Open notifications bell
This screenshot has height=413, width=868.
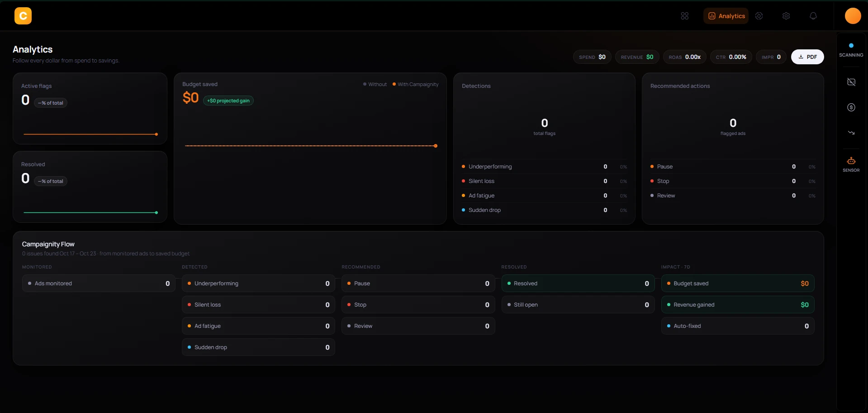[x=813, y=16]
